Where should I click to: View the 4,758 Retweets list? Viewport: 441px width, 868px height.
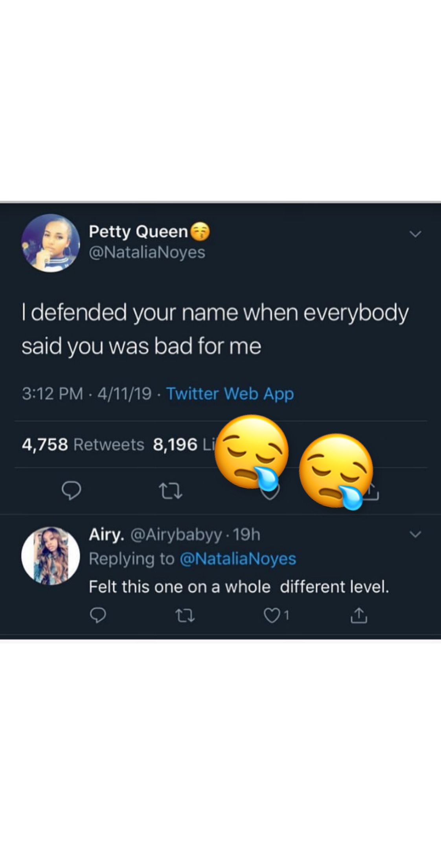[x=83, y=445]
